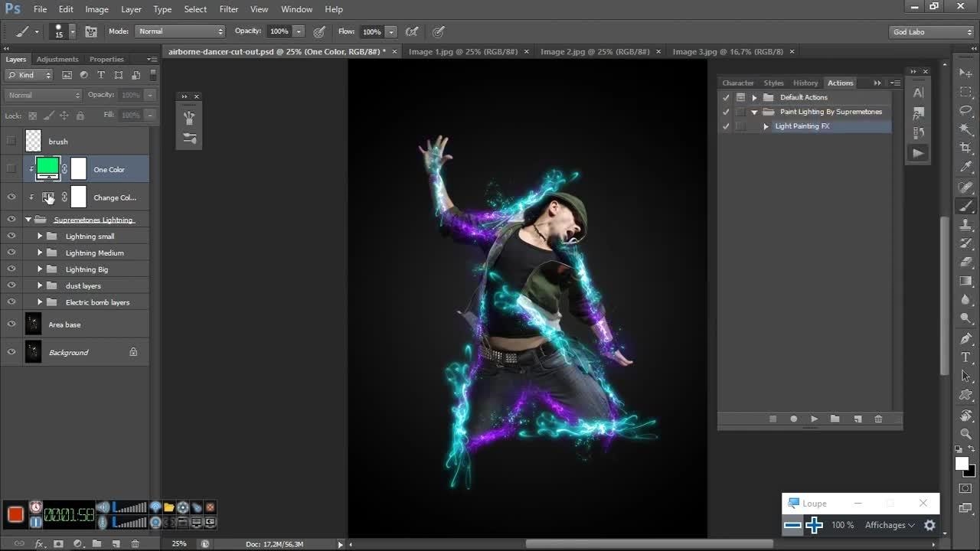Viewport: 980px width, 551px height.
Task: Start recording a new action
Action: click(x=793, y=419)
